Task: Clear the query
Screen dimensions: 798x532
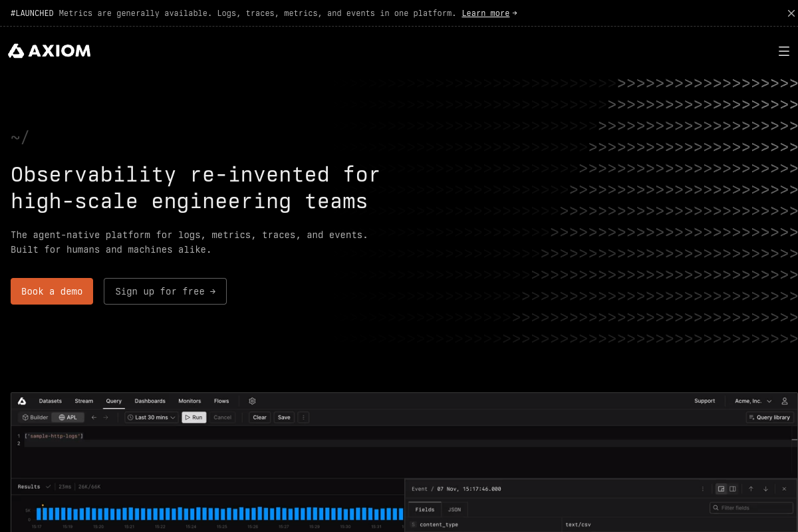Action: tap(259, 418)
